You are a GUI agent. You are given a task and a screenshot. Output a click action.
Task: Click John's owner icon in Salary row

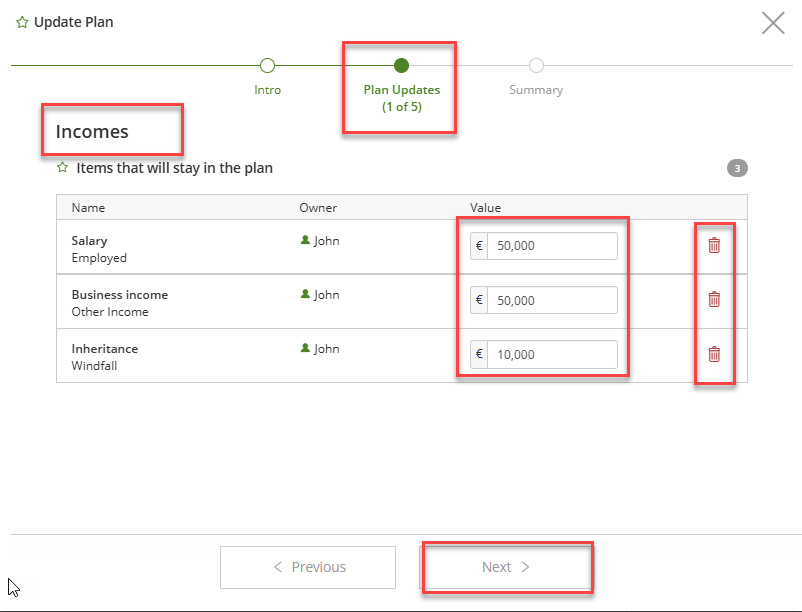[305, 240]
